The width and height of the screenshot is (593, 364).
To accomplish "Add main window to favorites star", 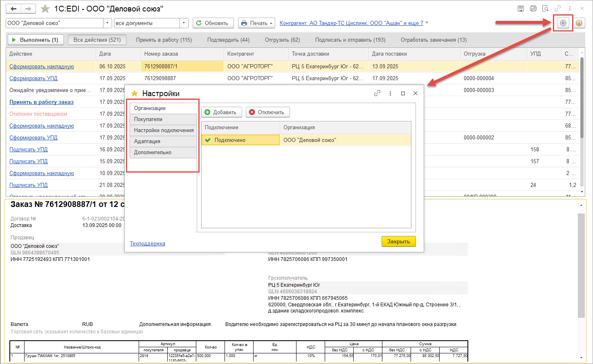I will click(45, 9).
